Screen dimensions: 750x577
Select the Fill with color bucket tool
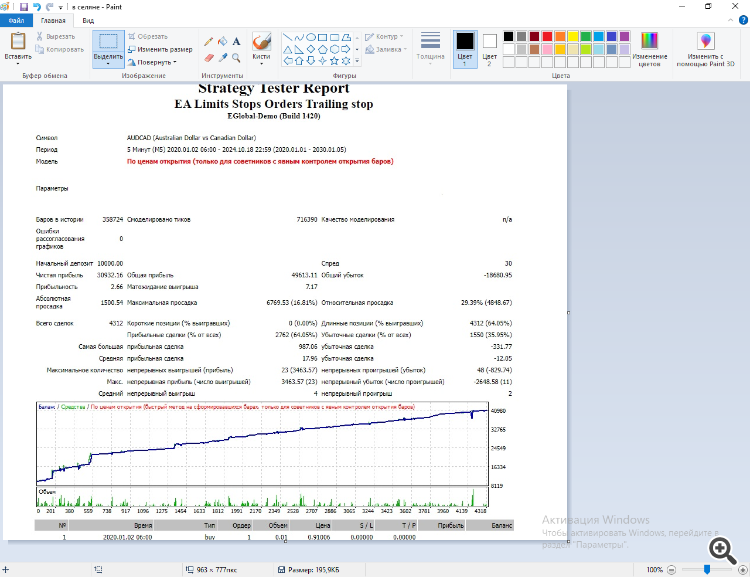point(222,42)
